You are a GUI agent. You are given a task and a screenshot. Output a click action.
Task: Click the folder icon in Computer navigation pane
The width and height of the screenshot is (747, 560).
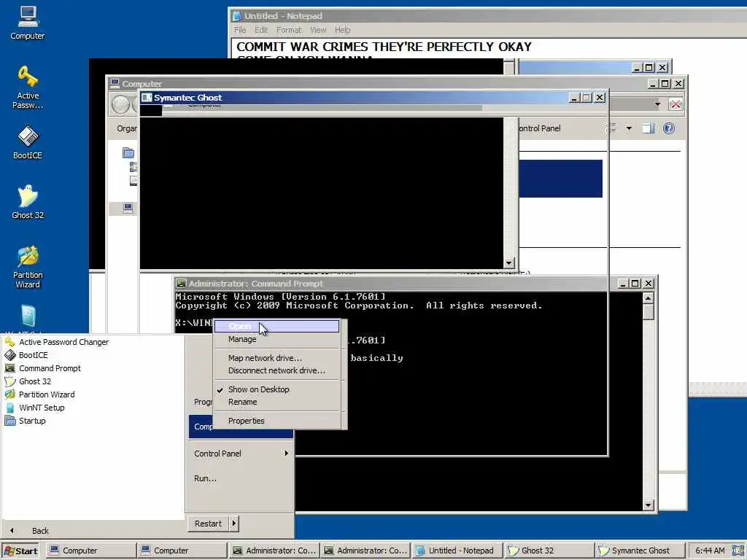[x=128, y=153]
